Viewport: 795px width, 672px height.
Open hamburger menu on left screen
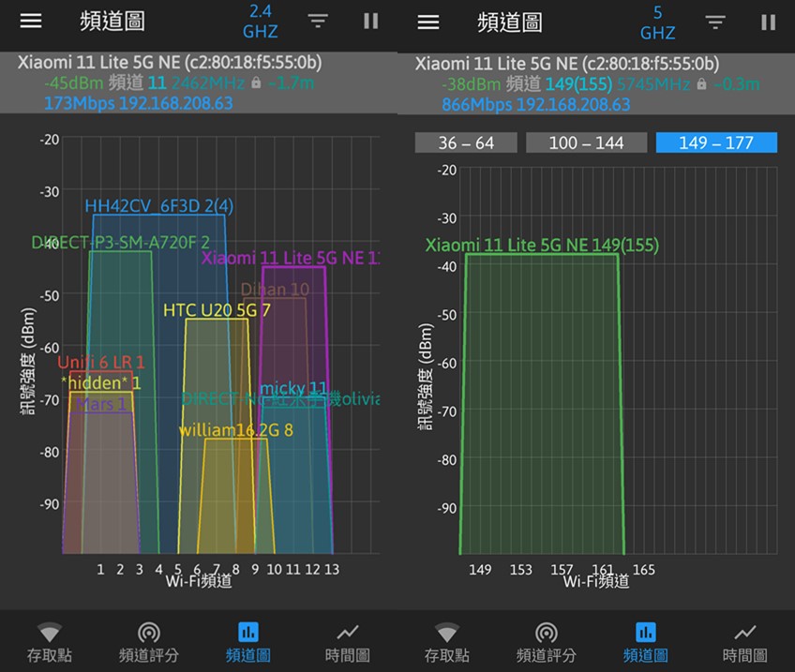[31, 22]
